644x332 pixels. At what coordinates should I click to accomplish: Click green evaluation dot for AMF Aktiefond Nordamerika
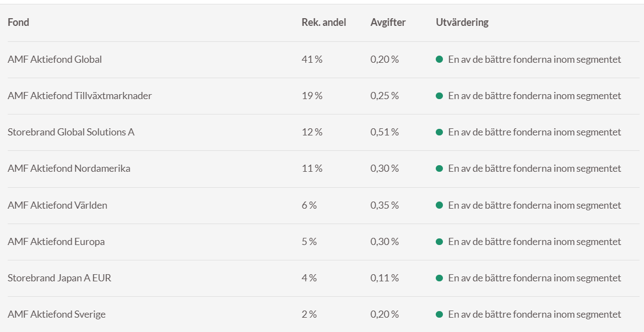click(x=439, y=168)
